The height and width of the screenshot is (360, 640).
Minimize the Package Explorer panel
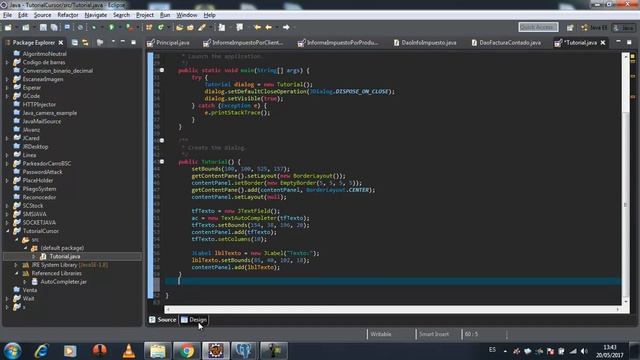point(123,42)
